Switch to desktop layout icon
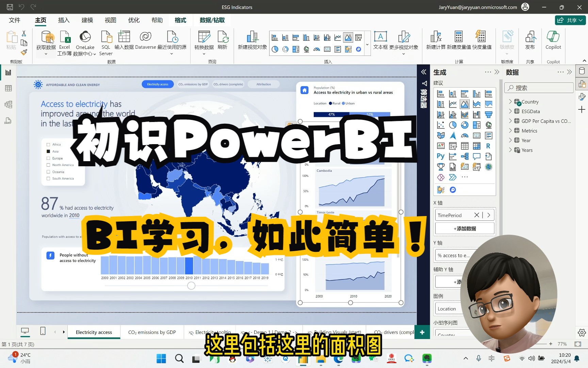The width and height of the screenshot is (588, 368). tap(25, 331)
